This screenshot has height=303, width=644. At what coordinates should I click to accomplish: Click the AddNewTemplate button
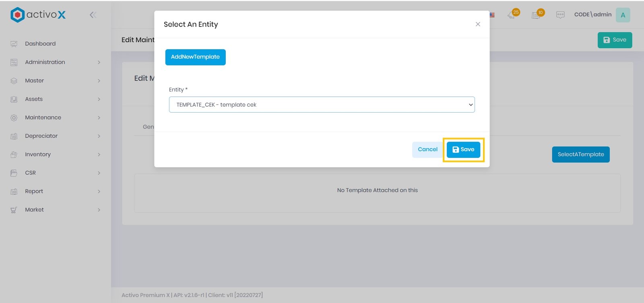[x=195, y=57]
